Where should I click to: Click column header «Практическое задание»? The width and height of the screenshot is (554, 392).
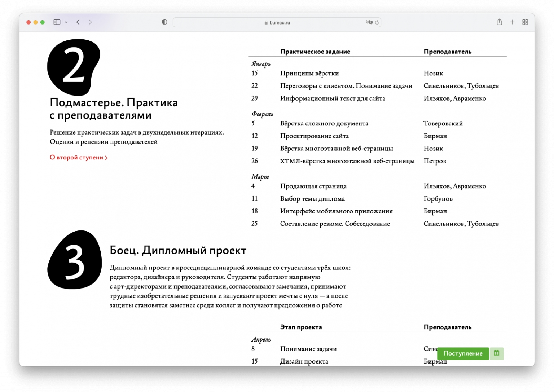pos(315,52)
